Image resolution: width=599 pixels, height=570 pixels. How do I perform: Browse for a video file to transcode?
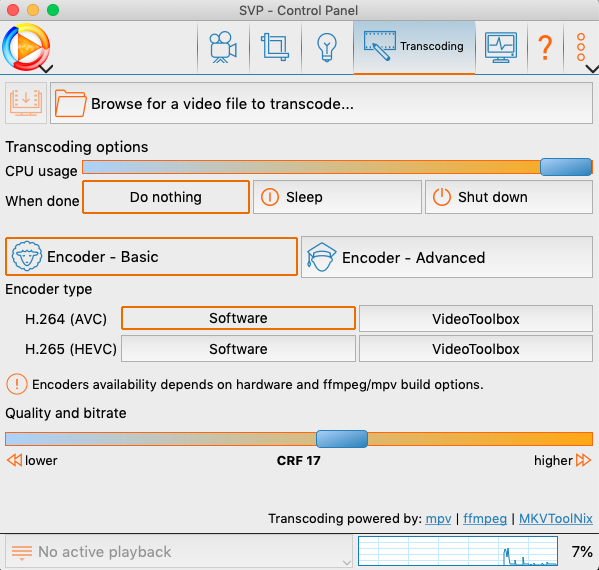pyautogui.click(x=321, y=103)
